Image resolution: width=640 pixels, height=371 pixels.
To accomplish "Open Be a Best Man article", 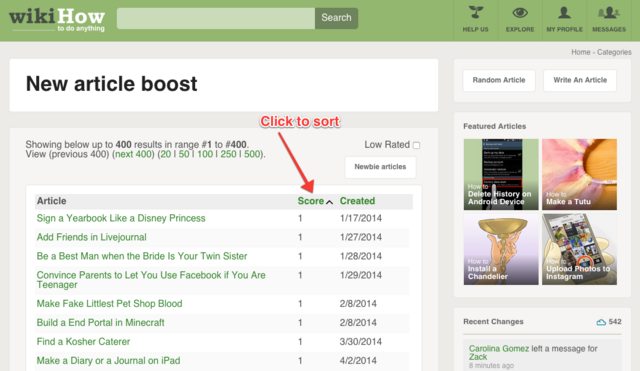I will coord(142,256).
